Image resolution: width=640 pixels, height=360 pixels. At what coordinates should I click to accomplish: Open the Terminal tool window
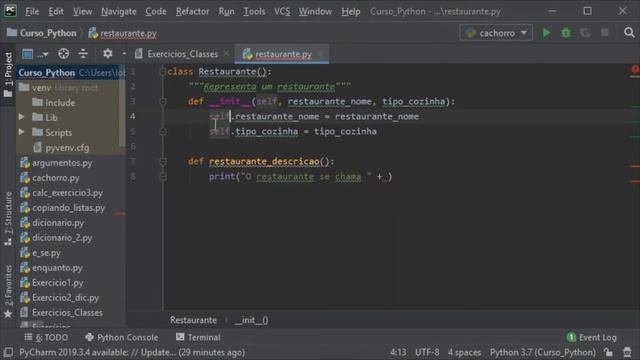click(x=198, y=338)
